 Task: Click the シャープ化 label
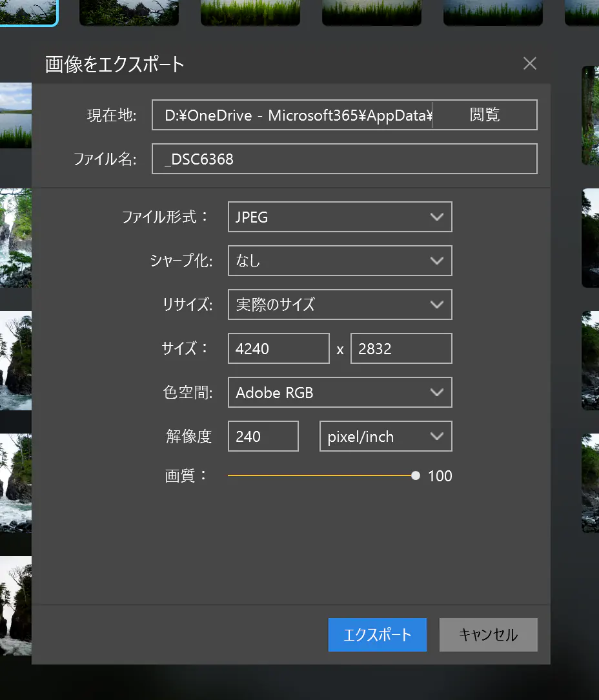pos(181,261)
